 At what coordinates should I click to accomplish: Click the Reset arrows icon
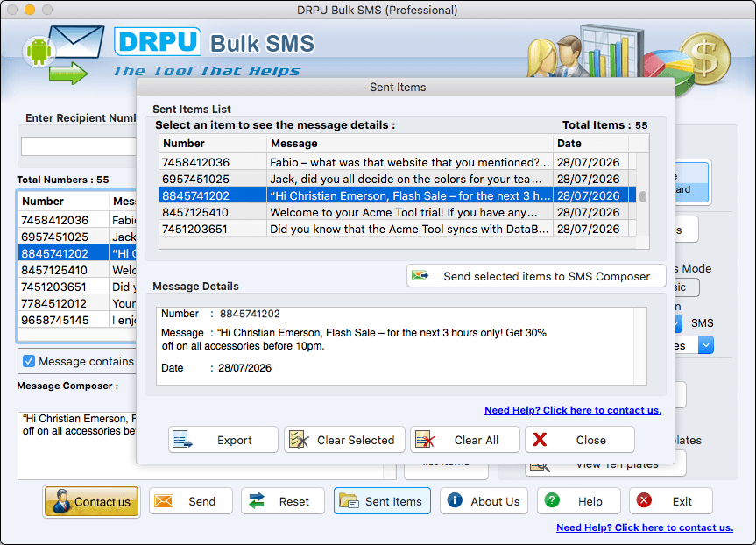(257, 500)
